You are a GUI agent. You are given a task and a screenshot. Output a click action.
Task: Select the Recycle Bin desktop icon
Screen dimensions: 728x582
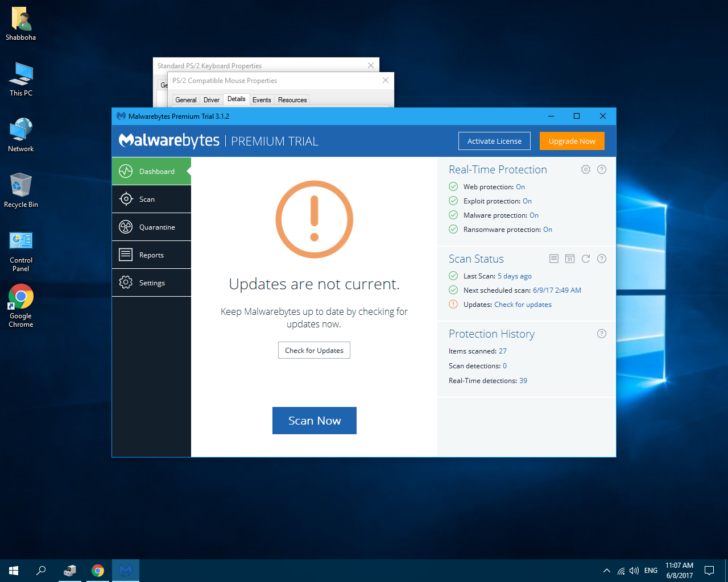pyautogui.click(x=21, y=190)
